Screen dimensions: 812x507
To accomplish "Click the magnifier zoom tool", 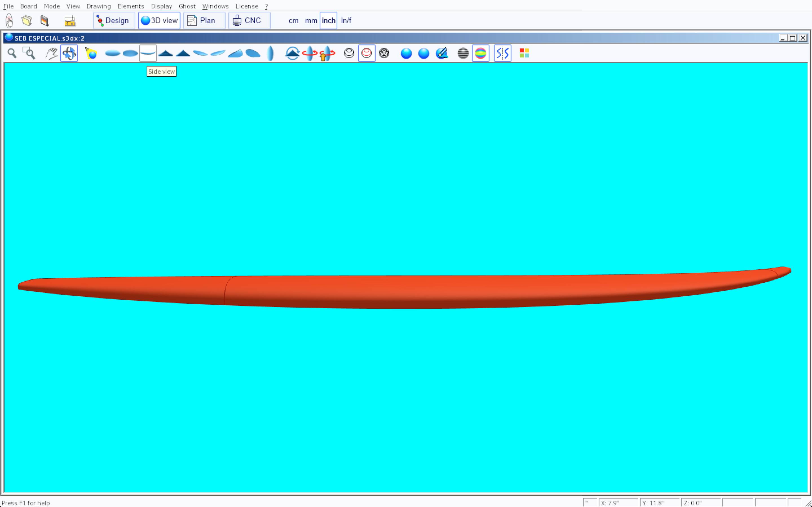I will [12, 53].
